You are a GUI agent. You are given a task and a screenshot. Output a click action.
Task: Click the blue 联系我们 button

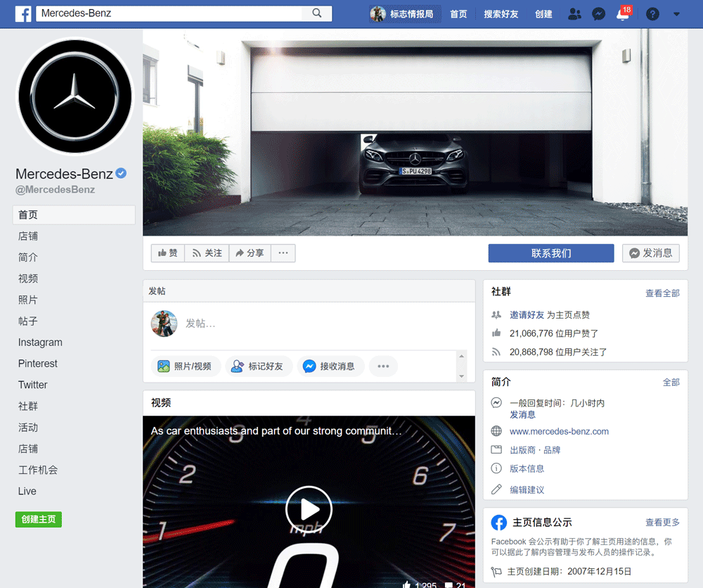tap(551, 253)
